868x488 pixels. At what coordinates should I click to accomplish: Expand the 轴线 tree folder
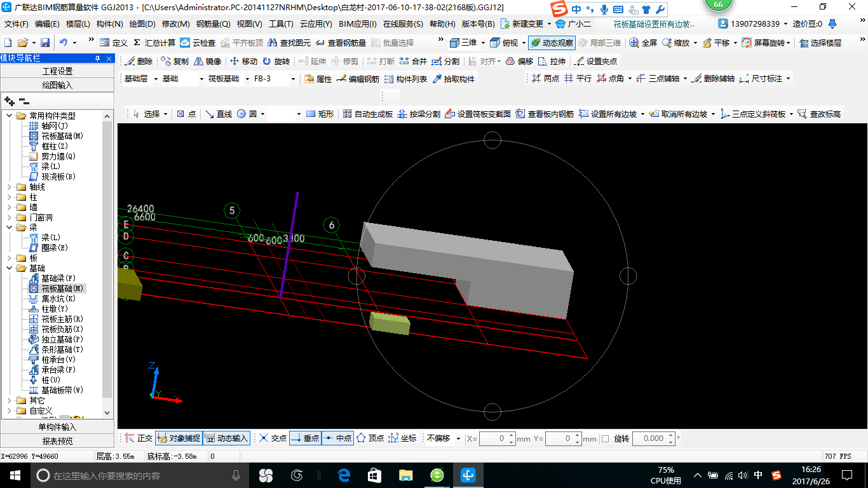(10, 187)
